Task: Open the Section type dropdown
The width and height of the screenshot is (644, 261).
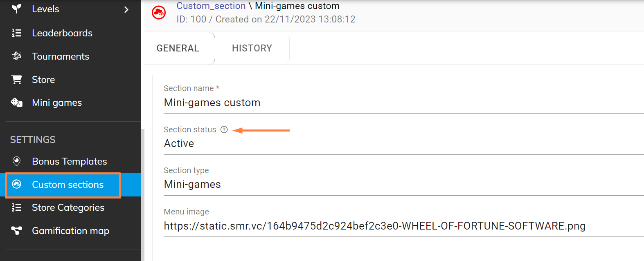Action: click(403, 185)
